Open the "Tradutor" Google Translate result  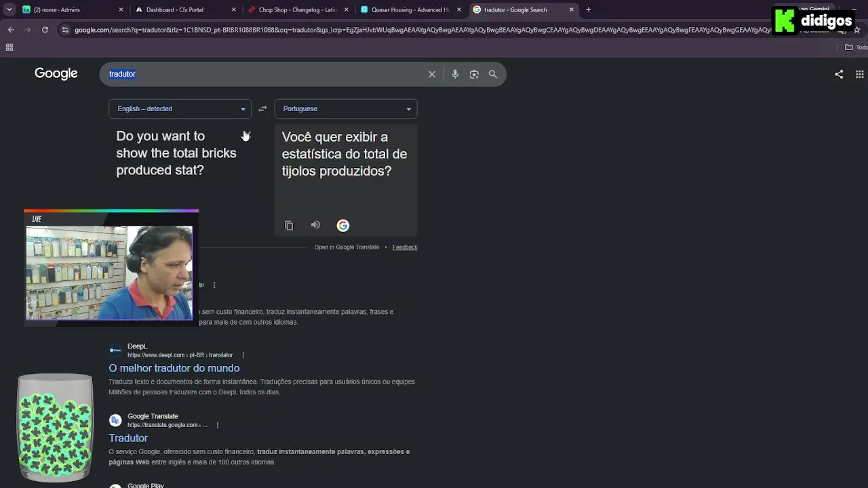point(128,438)
